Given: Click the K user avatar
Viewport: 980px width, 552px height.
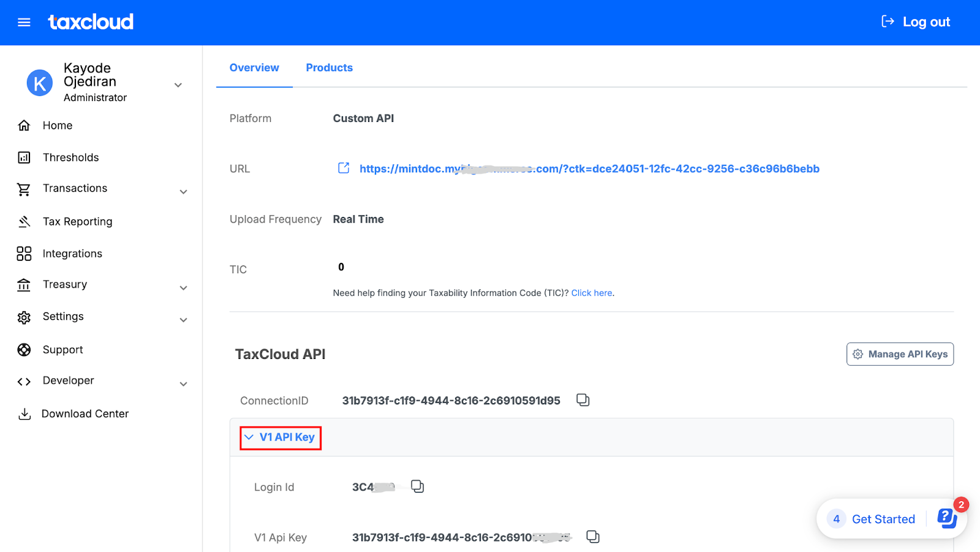Looking at the screenshot, I should [40, 83].
